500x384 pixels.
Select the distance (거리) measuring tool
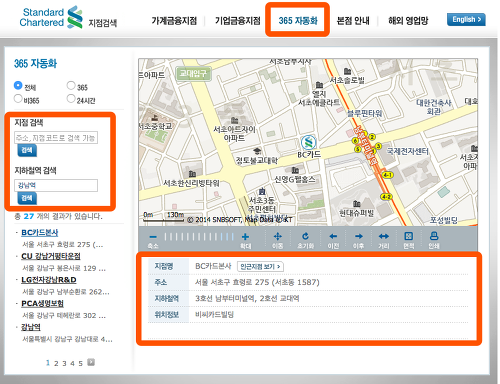point(384,236)
